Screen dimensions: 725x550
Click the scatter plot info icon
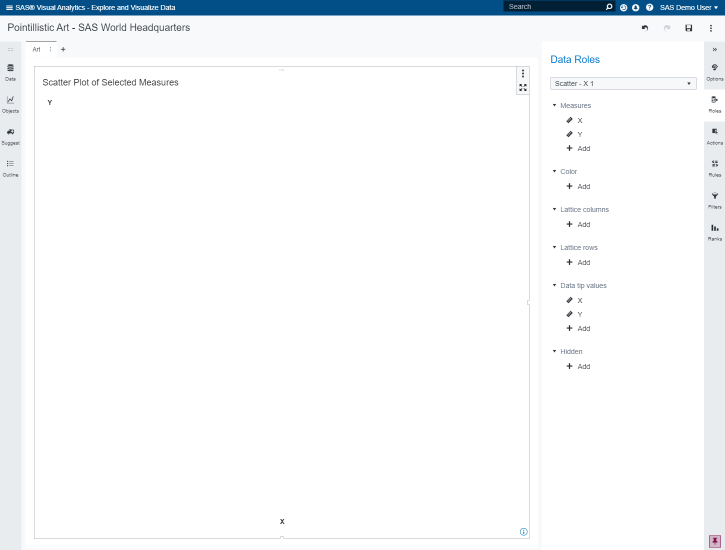523,532
